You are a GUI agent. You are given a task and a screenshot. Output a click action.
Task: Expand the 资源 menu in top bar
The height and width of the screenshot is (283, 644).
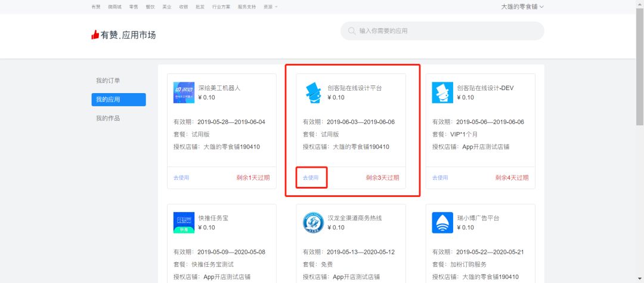[x=270, y=7]
